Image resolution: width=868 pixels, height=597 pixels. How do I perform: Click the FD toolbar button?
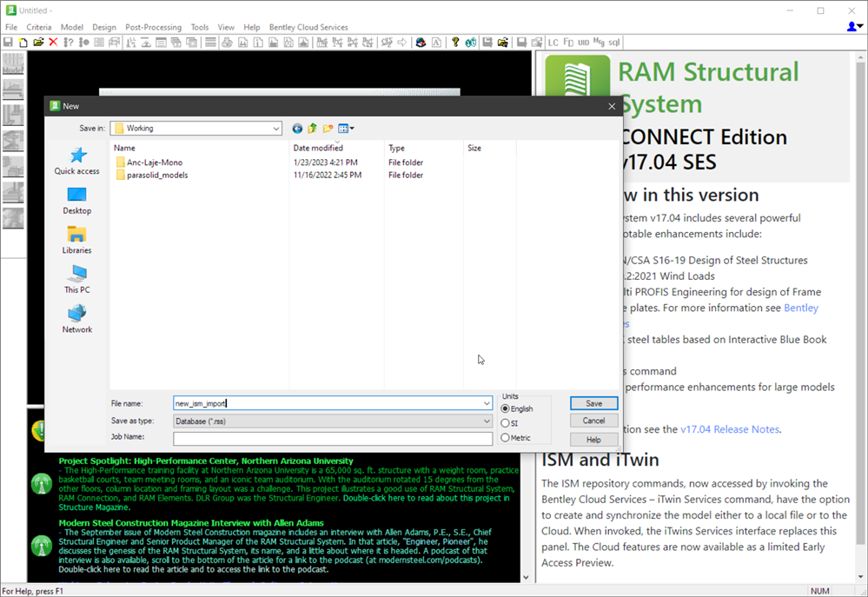coord(568,42)
